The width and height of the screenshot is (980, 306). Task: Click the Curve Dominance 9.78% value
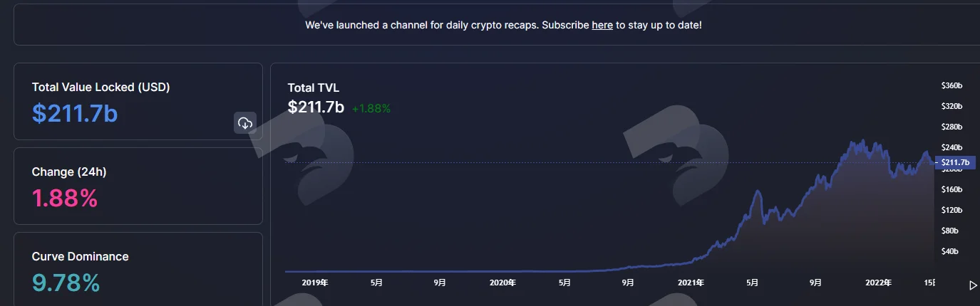coord(66,283)
